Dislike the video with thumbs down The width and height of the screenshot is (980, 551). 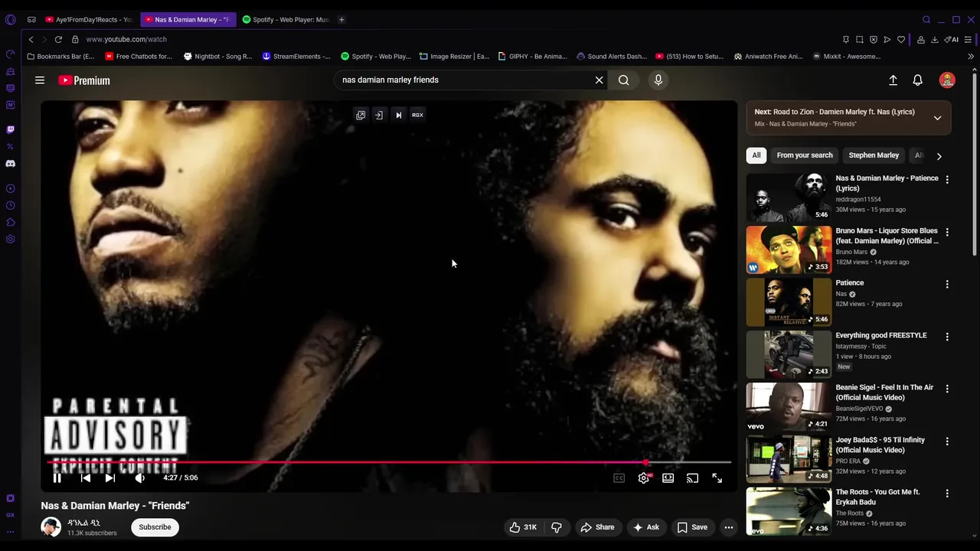[x=557, y=527]
